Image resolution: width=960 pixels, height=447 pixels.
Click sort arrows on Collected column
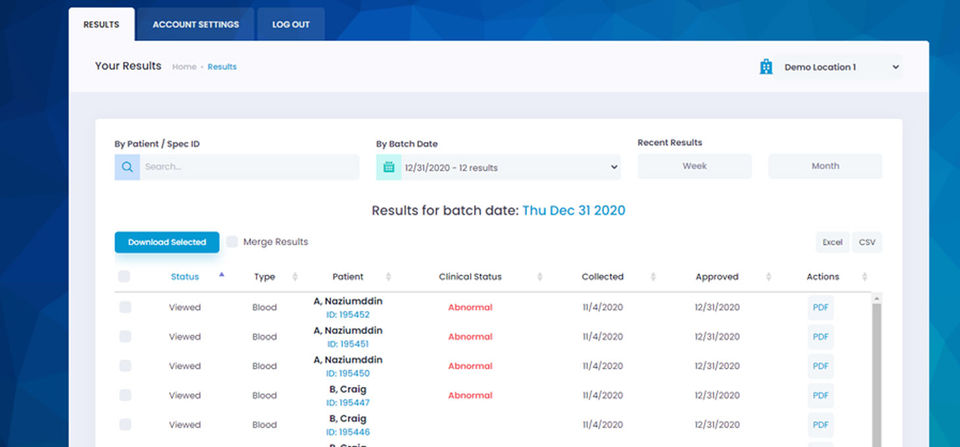(653, 277)
